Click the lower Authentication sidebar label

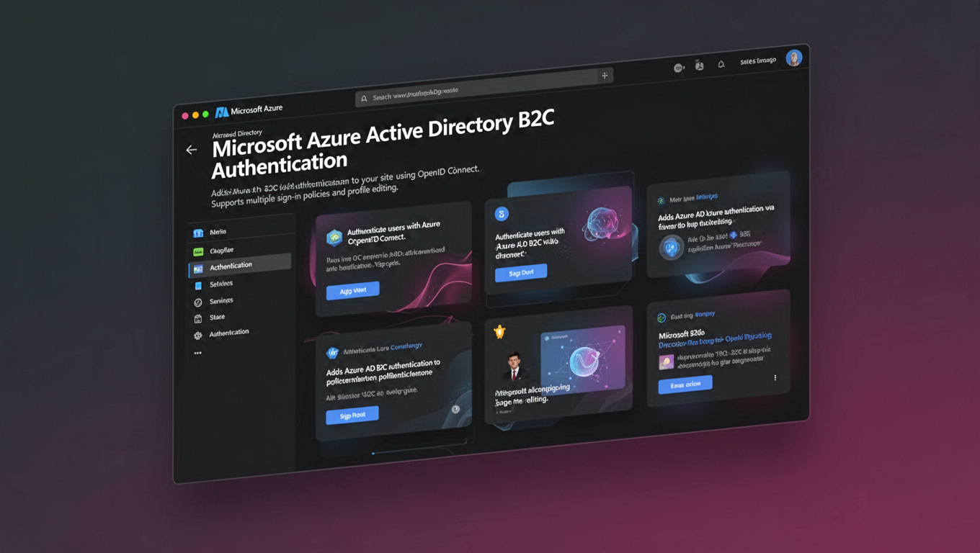click(229, 333)
